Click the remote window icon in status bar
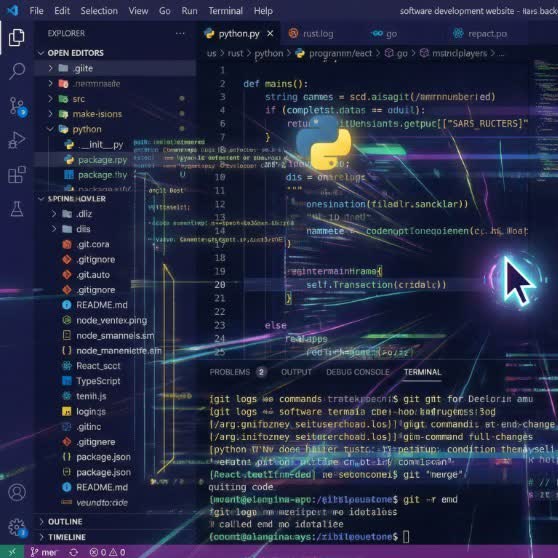Screen dimensions: 558x558 (12, 552)
